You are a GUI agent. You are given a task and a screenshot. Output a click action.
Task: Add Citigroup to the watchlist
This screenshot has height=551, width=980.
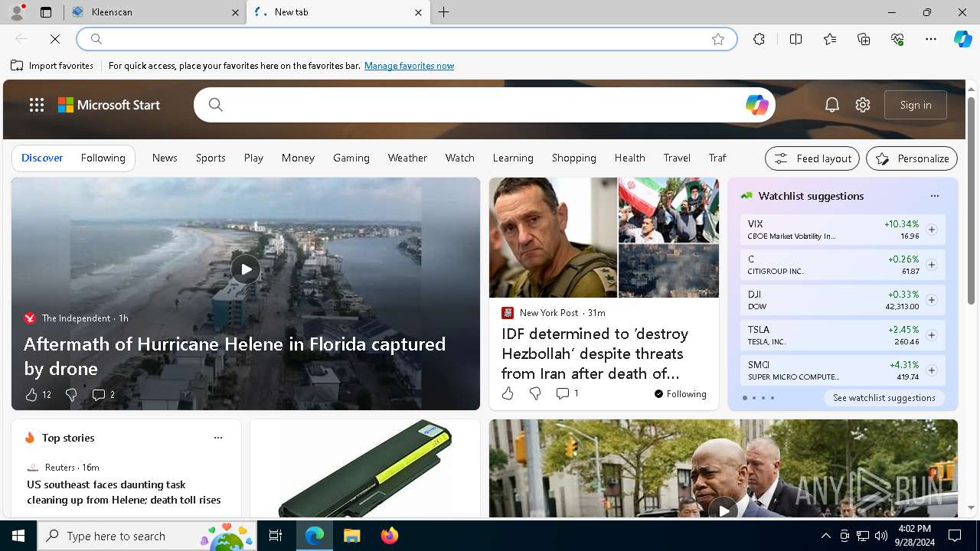932,265
